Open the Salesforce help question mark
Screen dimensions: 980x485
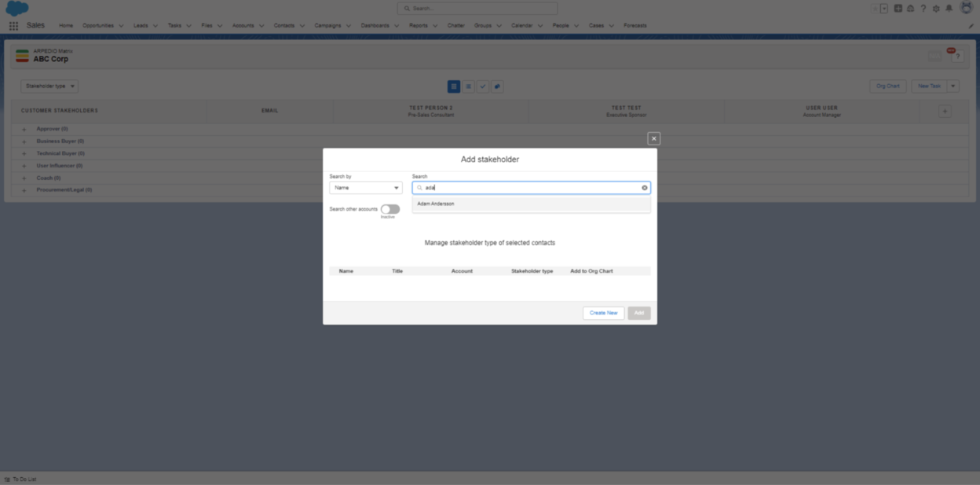point(923,9)
